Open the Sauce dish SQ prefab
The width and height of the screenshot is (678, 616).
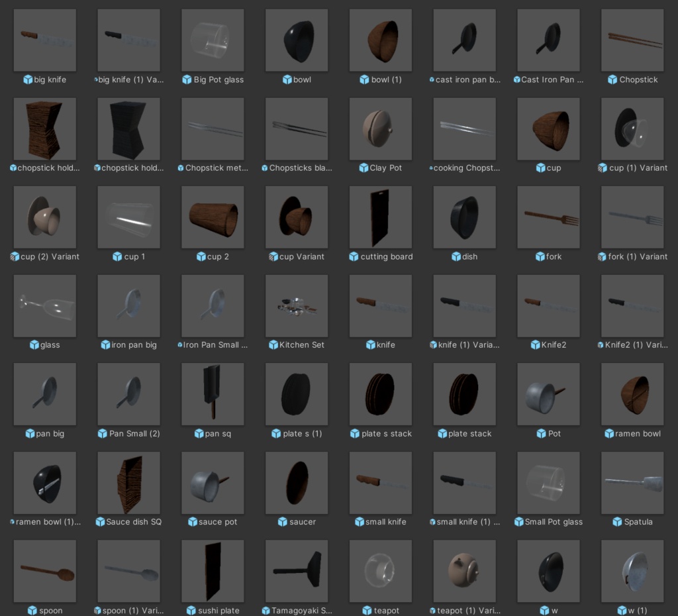click(x=128, y=482)
